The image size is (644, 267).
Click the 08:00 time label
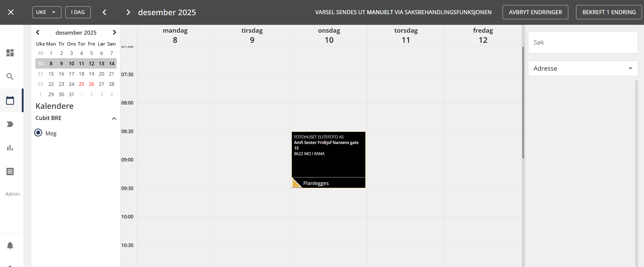click(127, 103)
